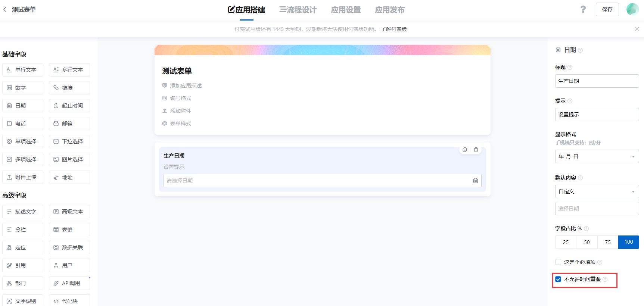Add a 起止时间 field
Viewport: 644px width, 306px height.
[69, 106]
